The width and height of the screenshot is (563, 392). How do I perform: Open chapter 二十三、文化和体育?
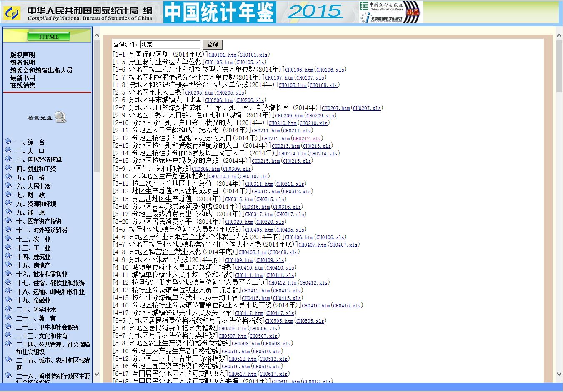42,336
